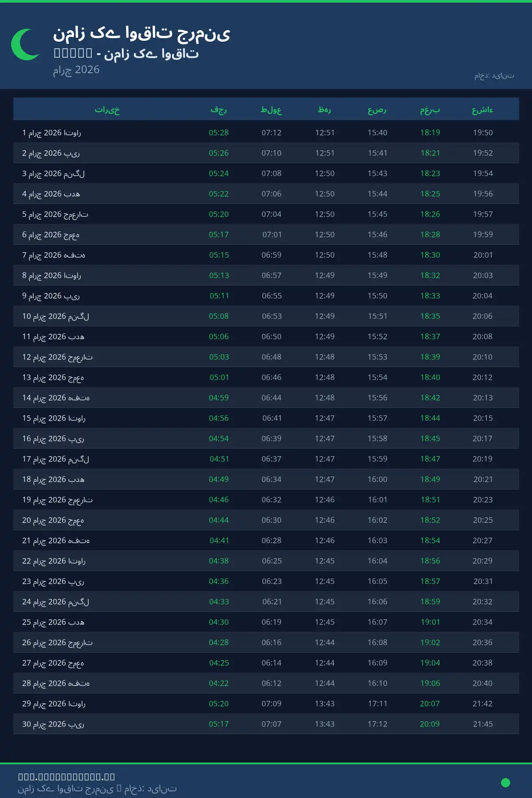This screenshot has height=798, width=532.
Task: Click the Dhuhr column header
Action: 325,110
